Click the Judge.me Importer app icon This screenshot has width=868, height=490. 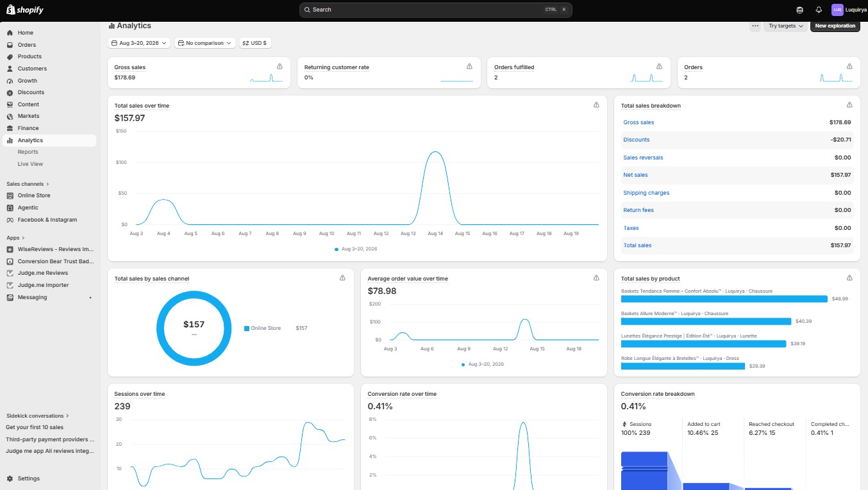[10, 285]
